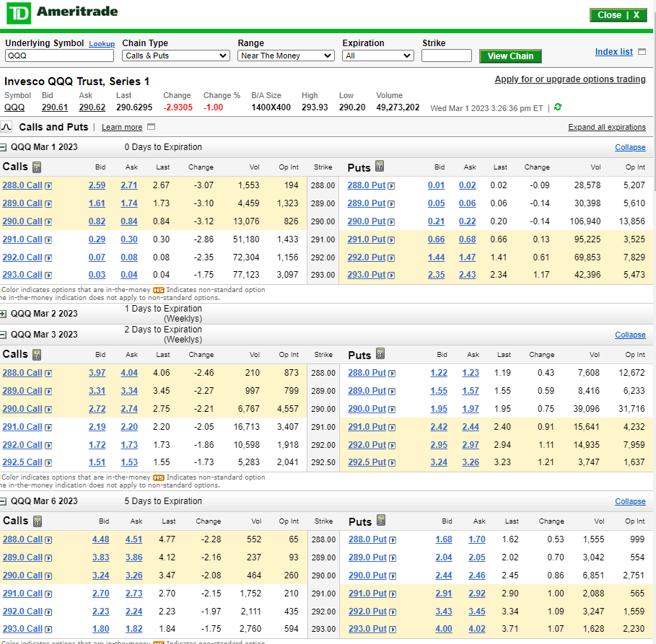Click the View Chain button

point(510,56)
